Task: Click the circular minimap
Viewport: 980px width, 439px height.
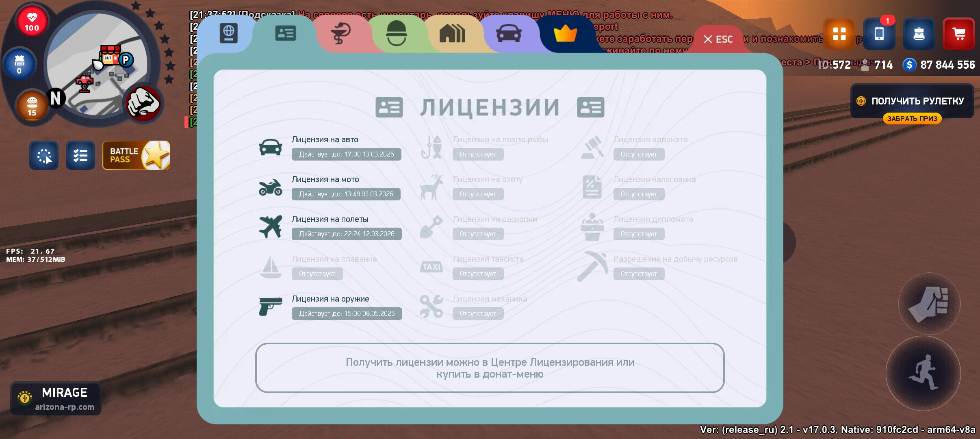Action: click(98, 65)
